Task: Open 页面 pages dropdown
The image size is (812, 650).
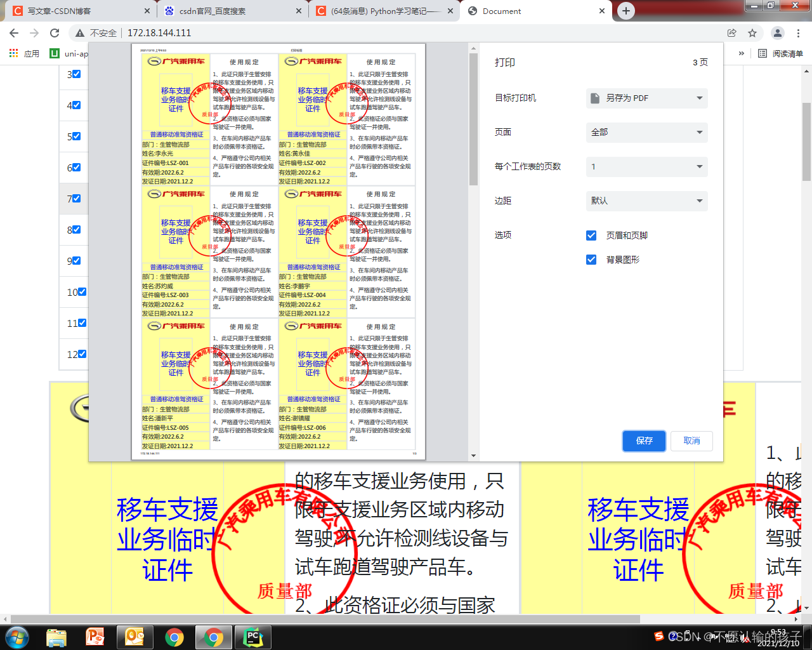Action: [646, 132]
